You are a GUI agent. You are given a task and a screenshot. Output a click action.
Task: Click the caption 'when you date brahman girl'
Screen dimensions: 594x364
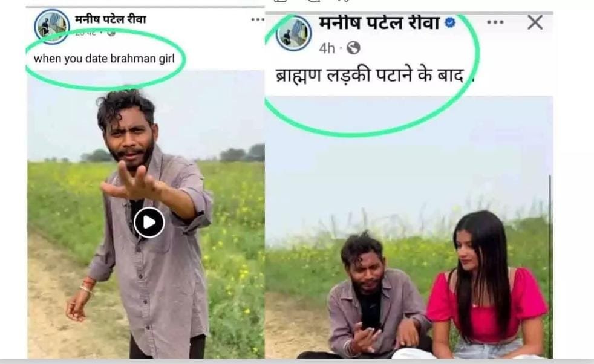(104, 59)
